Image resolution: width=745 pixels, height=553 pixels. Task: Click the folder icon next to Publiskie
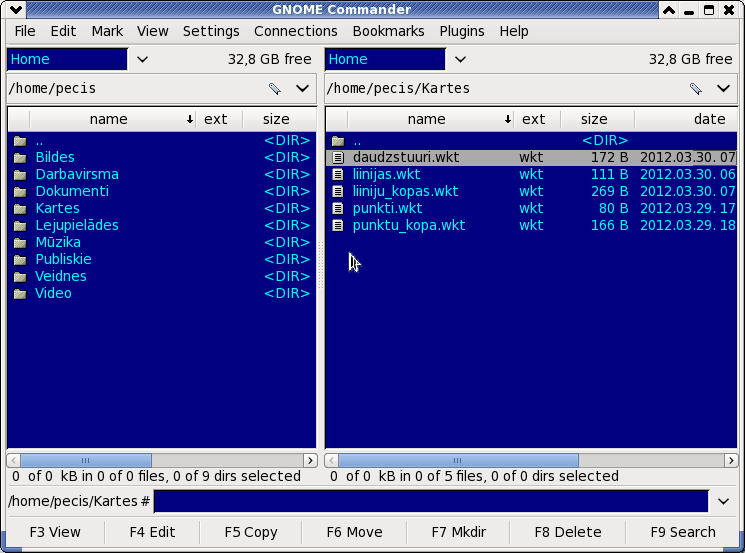20,260
